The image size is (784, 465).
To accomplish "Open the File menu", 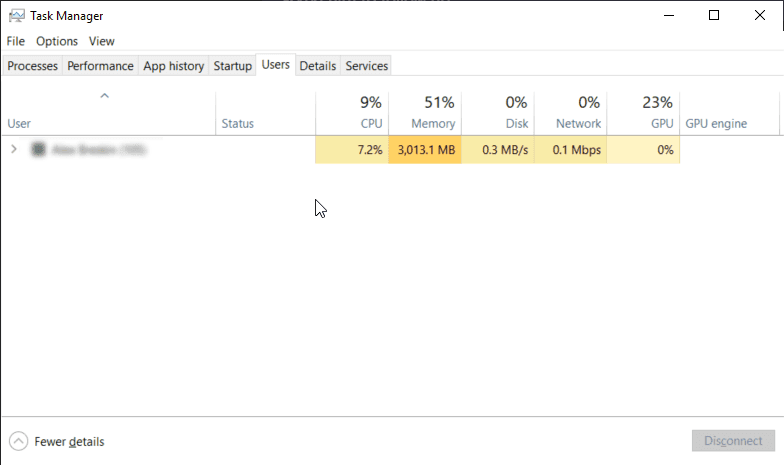I will click(x=15, y=41).
